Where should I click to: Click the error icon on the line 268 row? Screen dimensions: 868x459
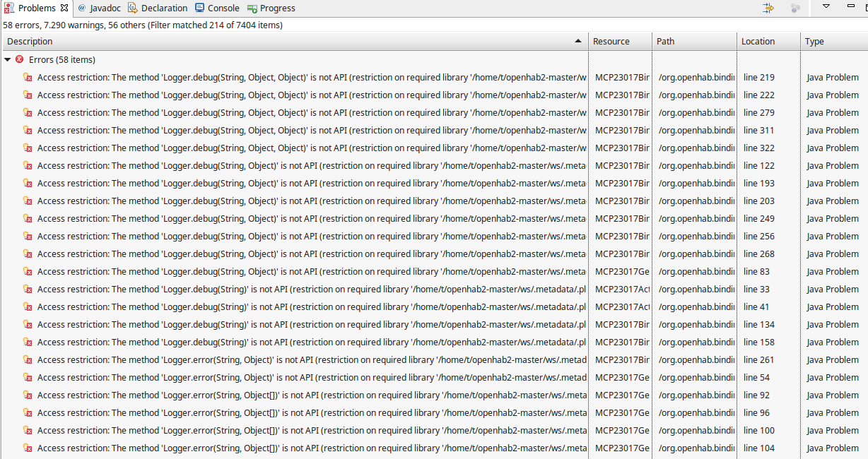[x=28, y=254]
